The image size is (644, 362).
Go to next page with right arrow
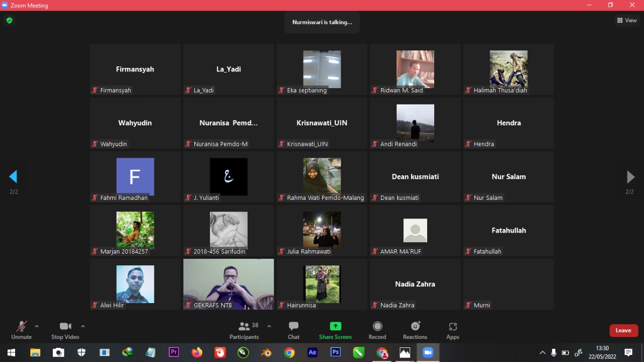coord(630,177)
